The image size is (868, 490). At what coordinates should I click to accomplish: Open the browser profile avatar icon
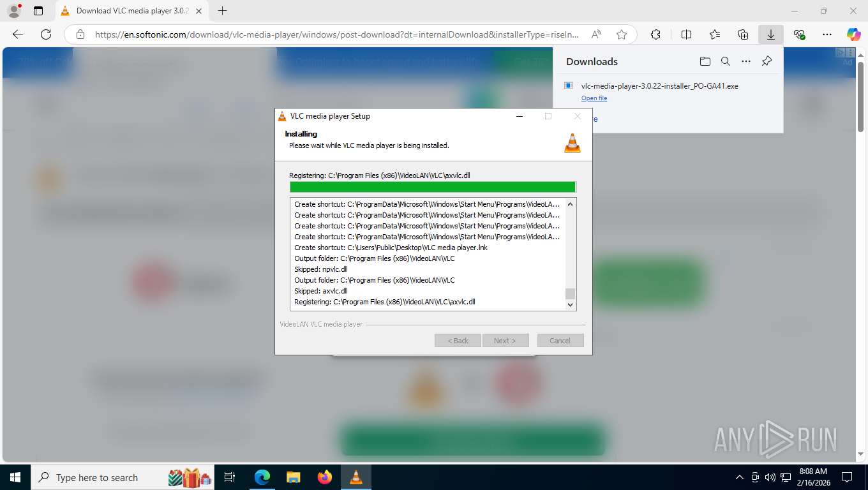(x=14, y=11)
